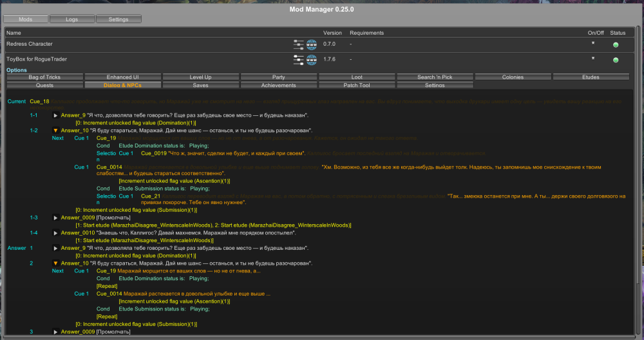This screenshot has height=340, width=644.
Task: Select the Search 'n Pick tab
Action: (x=435, y=77)
